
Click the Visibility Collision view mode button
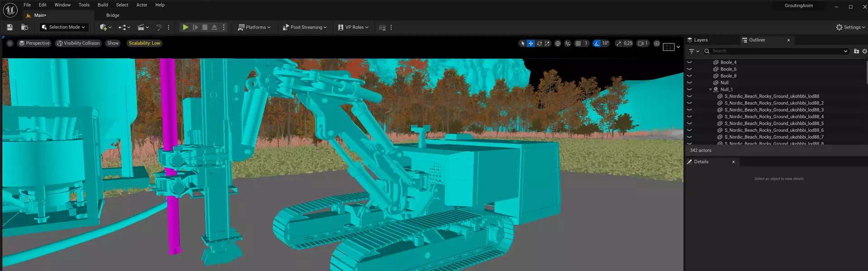tap(78, 43)
